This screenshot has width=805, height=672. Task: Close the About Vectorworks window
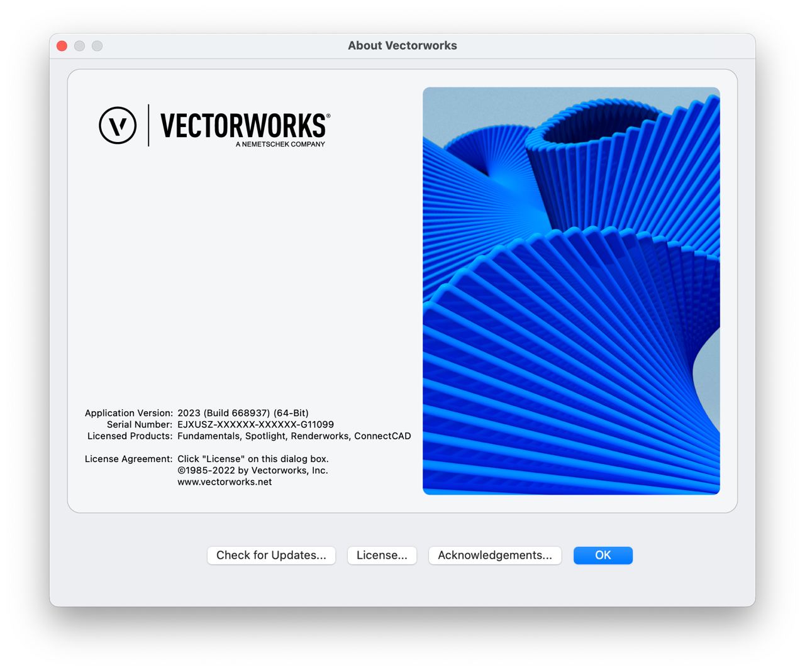[x=62, y=46]
